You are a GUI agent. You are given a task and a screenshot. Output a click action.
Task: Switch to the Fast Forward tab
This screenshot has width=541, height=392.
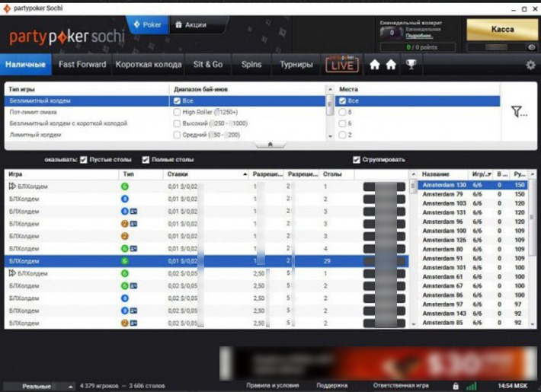tap(82, 65)
